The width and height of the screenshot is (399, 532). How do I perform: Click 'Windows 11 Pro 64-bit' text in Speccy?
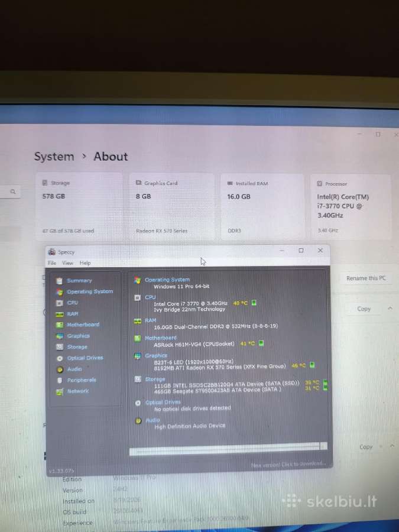click(x=181, y=286)
